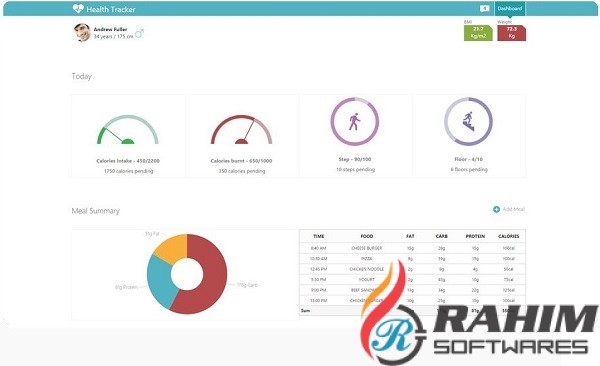Click the Meal Summary heading
Screen dimensions: 600x366
[x=96, y=211]
